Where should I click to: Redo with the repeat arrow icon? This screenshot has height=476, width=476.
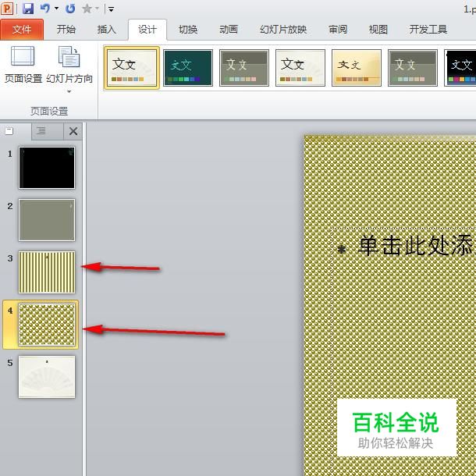pos(70,9)
